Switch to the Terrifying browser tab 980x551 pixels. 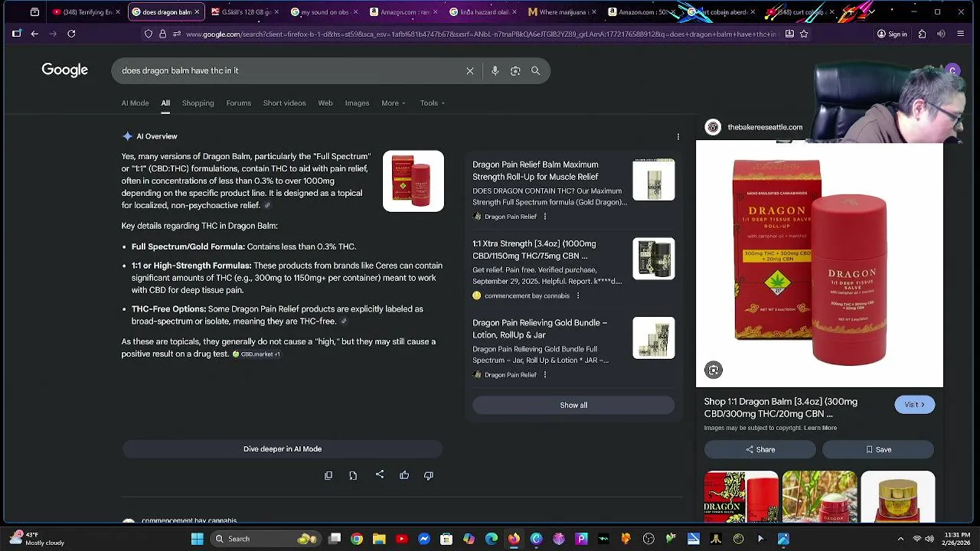83,12
